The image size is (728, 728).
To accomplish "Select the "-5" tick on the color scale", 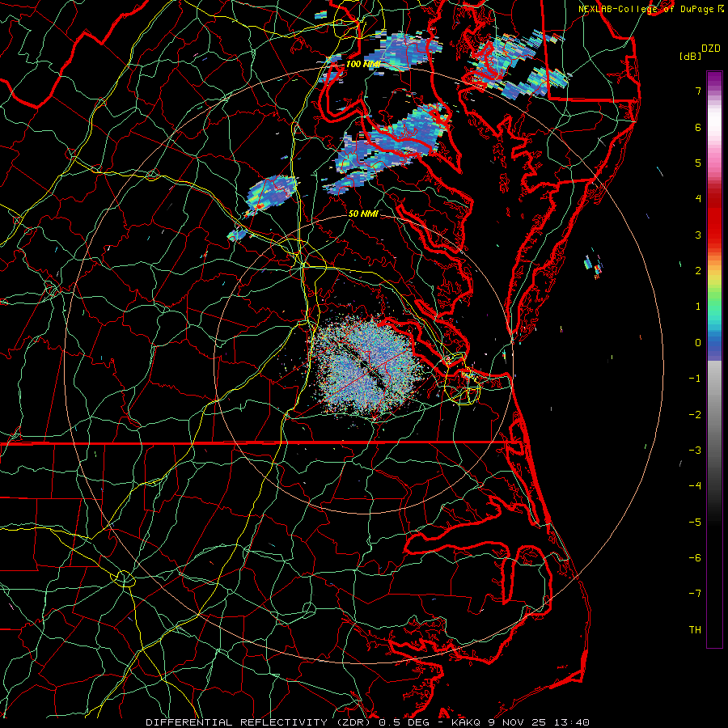I will click(x=695, y=523).
